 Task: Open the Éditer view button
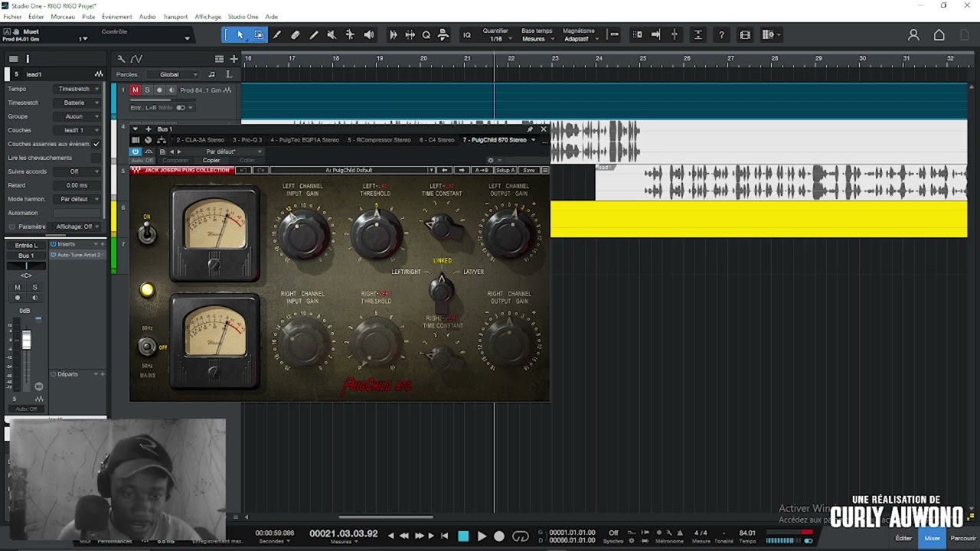[903, 538]
